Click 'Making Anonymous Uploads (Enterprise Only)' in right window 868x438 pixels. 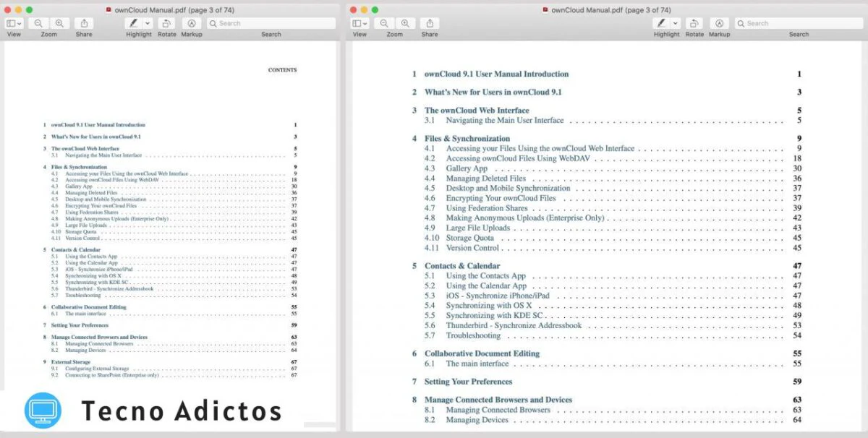525,218
